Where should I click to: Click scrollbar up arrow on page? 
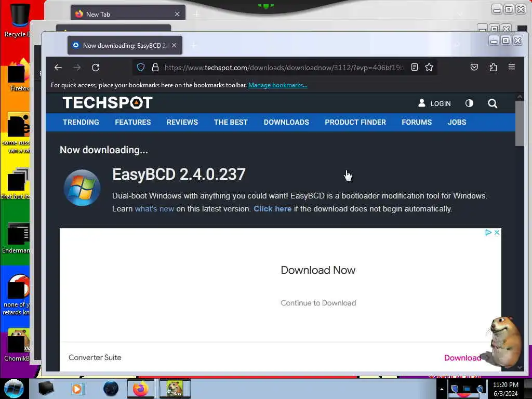click(520, 97)
